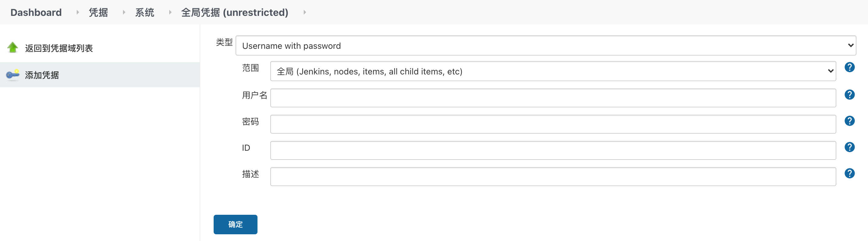
Task: Open breadcrumb arrow after 全局凭据 (unrestricted)
Action: pyautogui.click(x=305, y=12)
